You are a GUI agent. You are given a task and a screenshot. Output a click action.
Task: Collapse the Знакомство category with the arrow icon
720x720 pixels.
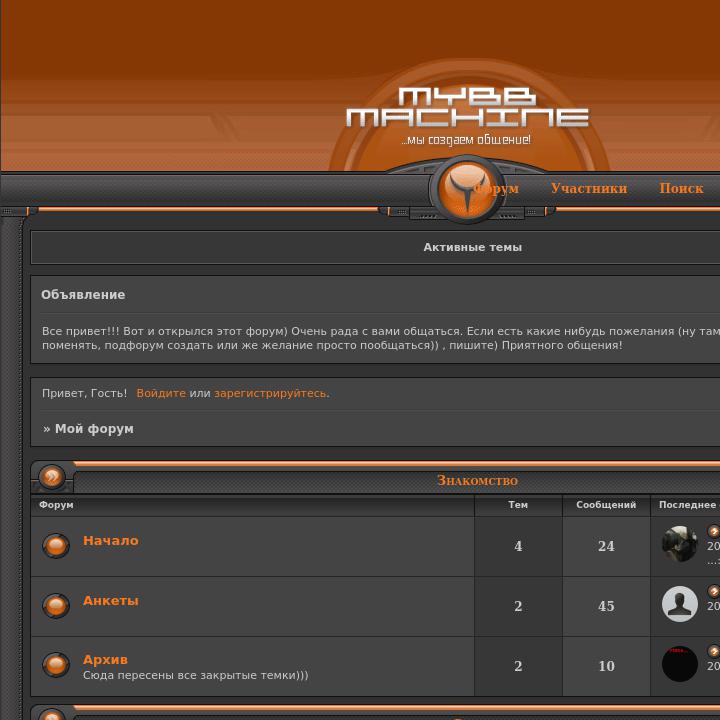coord(52,476)
